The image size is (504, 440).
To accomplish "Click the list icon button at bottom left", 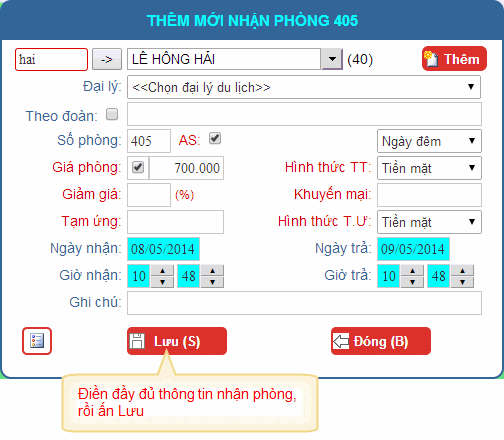I will pos(37,341).
